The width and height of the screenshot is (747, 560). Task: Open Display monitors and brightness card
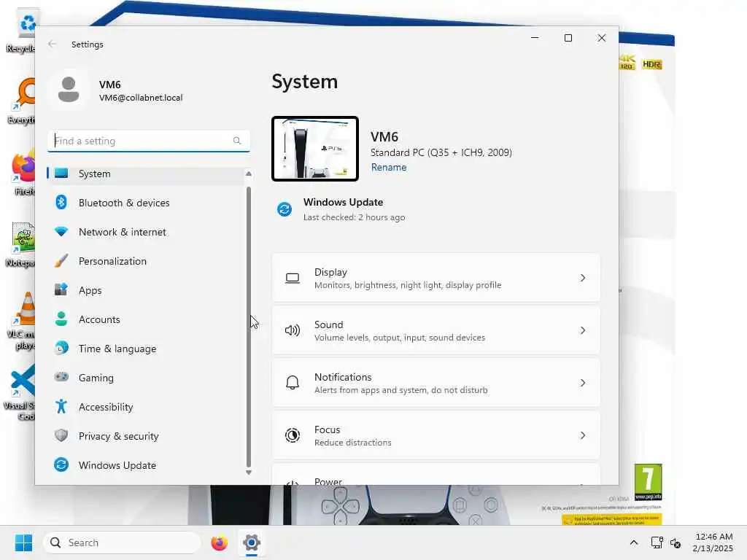click(436, 278)
